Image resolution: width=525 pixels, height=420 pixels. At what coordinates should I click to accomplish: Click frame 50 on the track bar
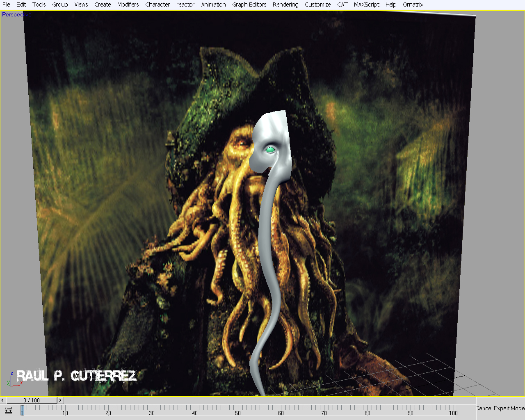tap(238, 413)
